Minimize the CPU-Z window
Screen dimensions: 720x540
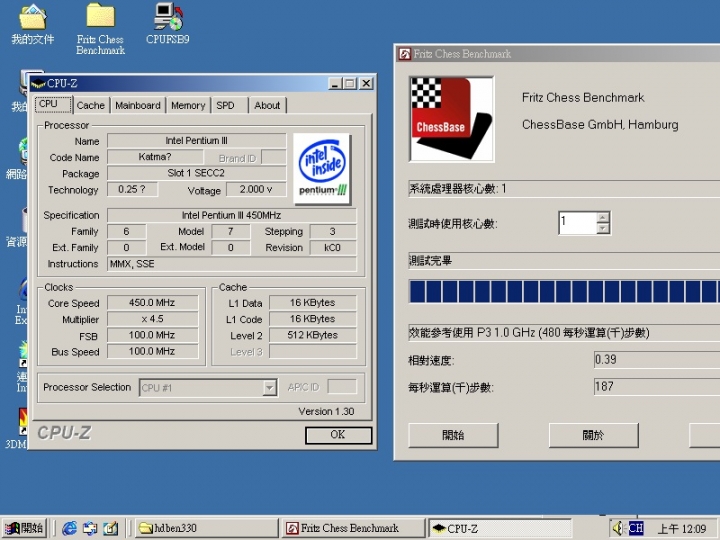[335, 84]
